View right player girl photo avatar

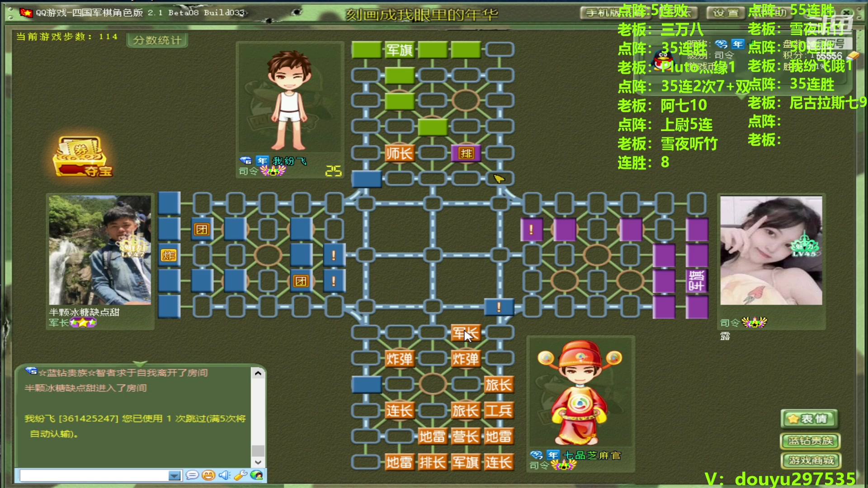click(771, 250)
